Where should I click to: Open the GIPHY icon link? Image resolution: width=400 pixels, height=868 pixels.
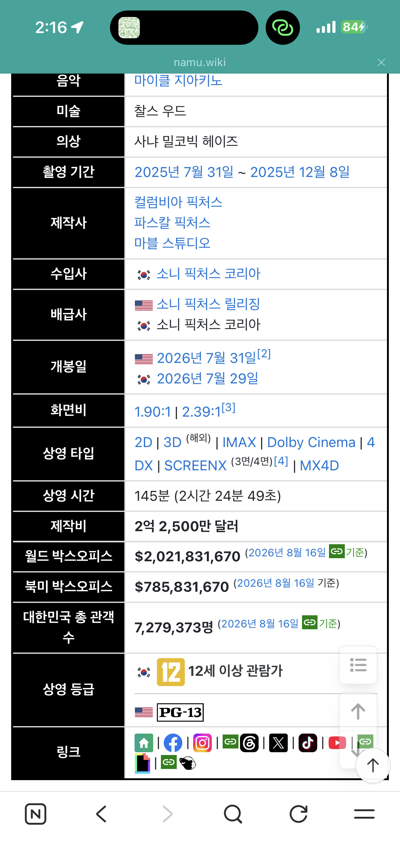tap(142, 763)
